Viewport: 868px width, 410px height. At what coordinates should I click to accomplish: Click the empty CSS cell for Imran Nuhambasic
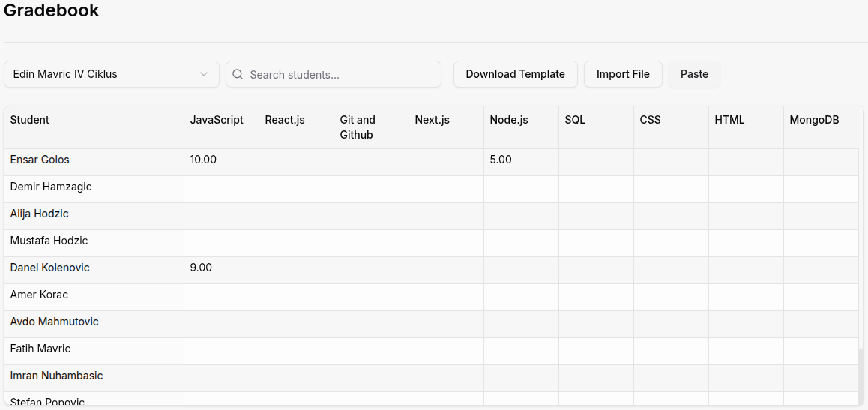(x=671, y=376)
